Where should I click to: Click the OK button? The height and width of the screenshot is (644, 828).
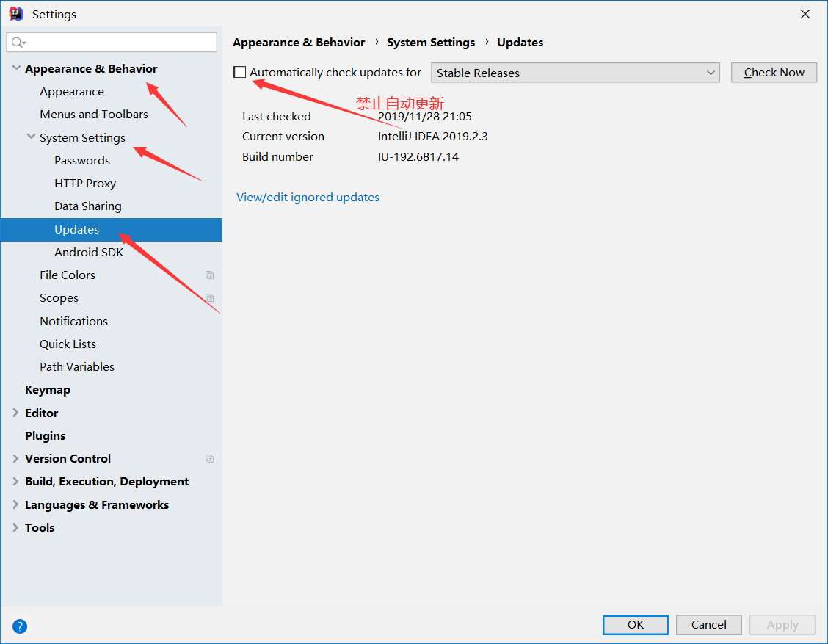pos(635,625)
